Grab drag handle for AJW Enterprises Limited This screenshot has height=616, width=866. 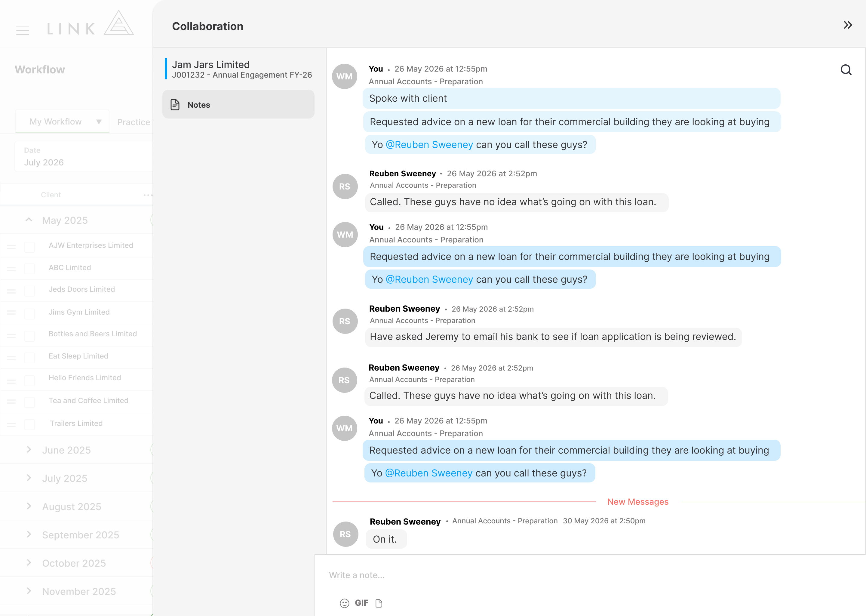coord(11,247)
